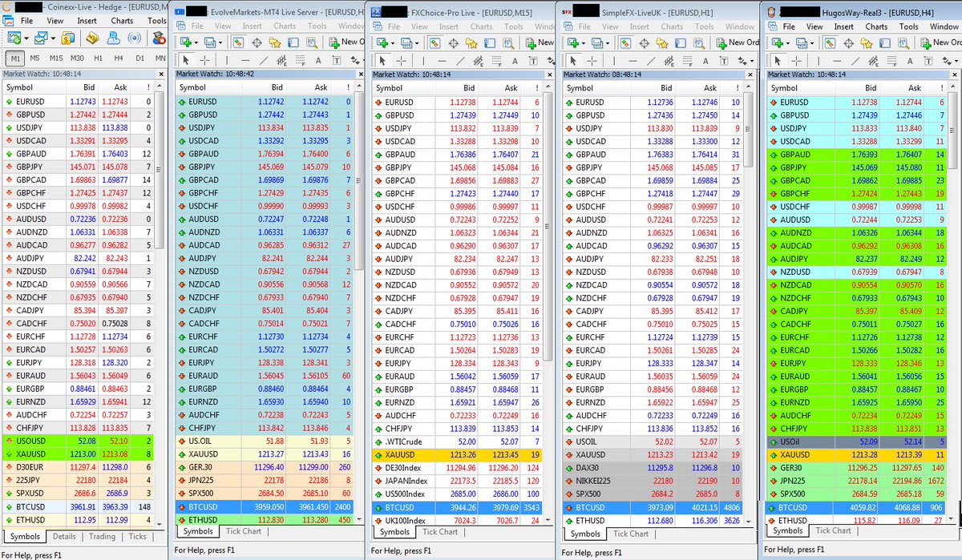
Task: Open Terminal icon in FXChoice-Pro toolbar
Action: [x=490, y=42]
